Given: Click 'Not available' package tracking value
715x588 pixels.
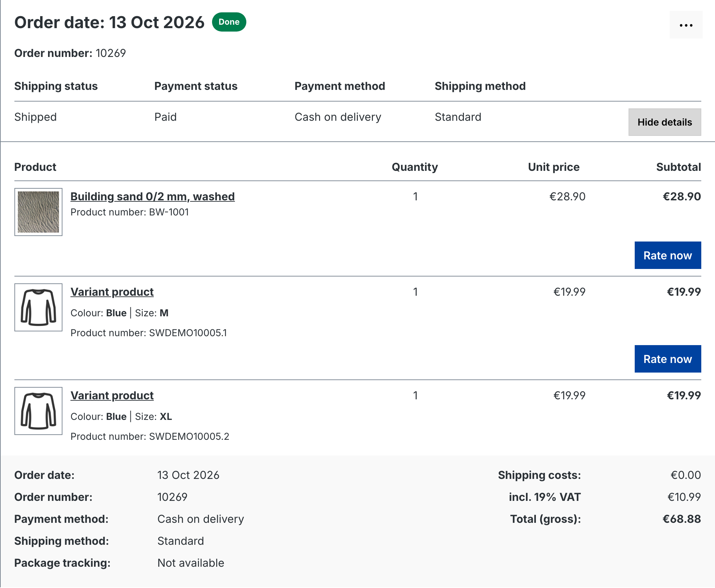Looking at the screenshot, I should tap(191, 563).
